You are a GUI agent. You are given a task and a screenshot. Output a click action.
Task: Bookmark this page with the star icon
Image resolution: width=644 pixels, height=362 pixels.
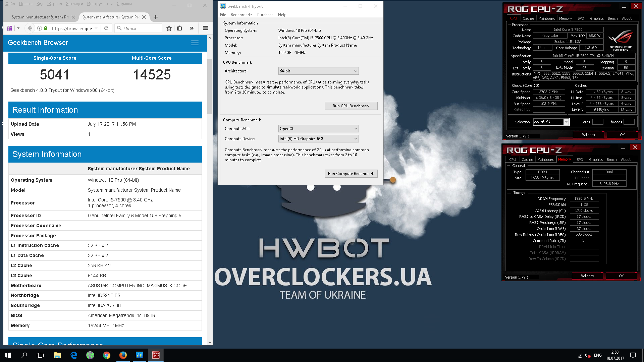(169, 28)
